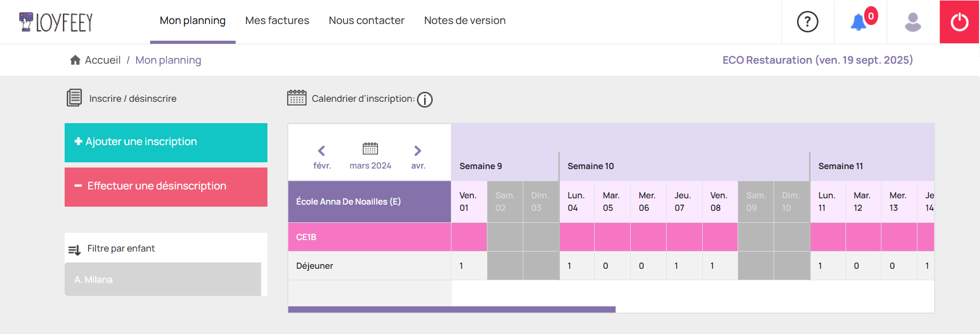Select Déjeuner cell for Lun. 04
This screenshot has height=334, width=980.
coord(577,266)
